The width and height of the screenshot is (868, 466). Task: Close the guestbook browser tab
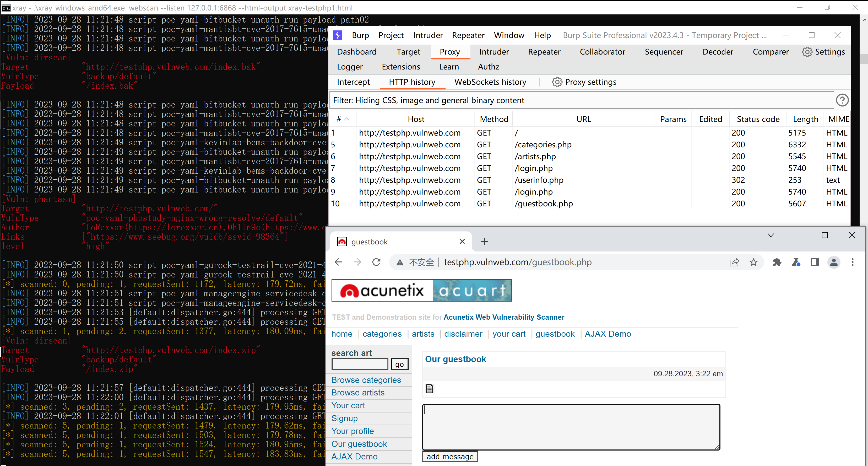pyautogui.click(x=462, y=242)
